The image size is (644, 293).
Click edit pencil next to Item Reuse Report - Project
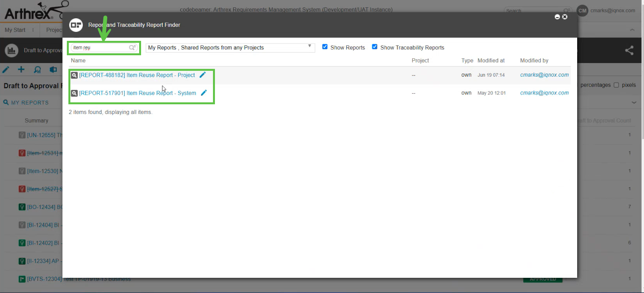click(x=202, y=75)
